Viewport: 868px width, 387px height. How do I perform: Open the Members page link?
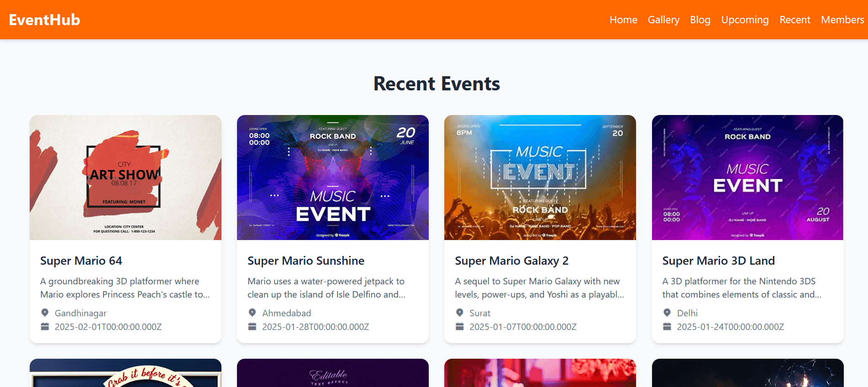coord(842,20)
